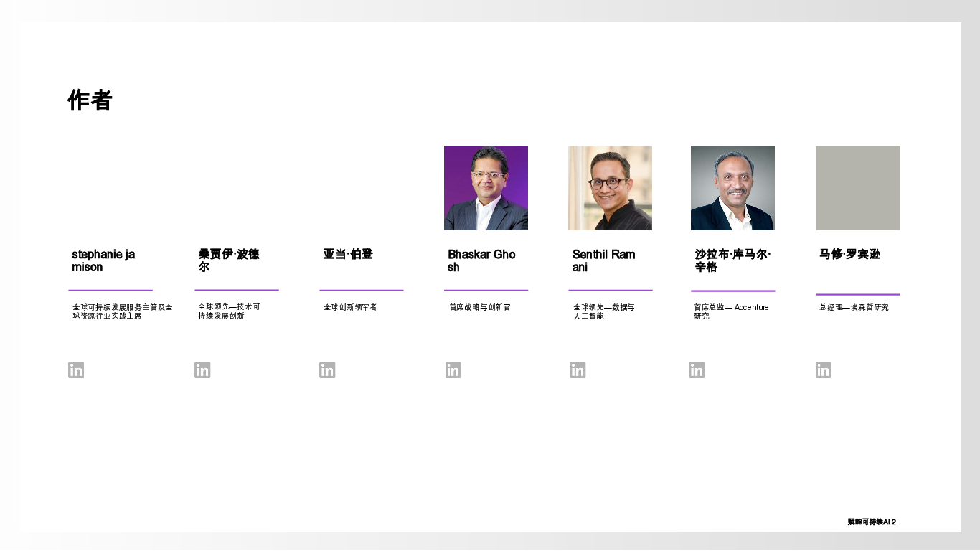This screenshot has width=980, height=551.
Task: Click Bhaskar Ghosh's portrait photo
Action: click(x=486, y=188)
